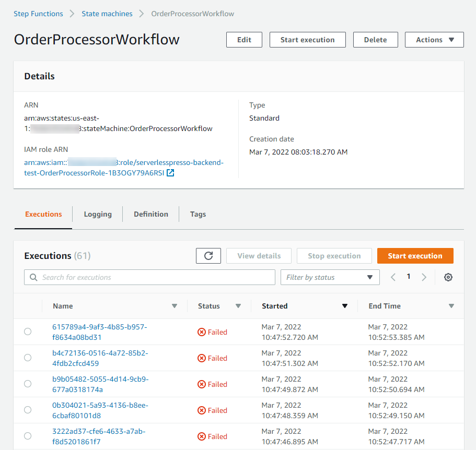Click the OrderProcessorWorkflow page heading
476x450 pixels.
97,40
